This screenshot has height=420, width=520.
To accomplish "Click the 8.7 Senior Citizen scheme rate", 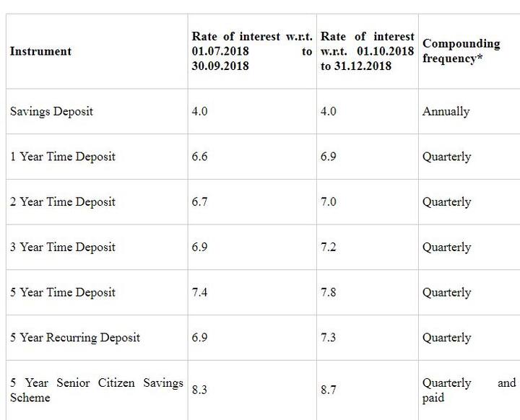I will click(329, 390).
